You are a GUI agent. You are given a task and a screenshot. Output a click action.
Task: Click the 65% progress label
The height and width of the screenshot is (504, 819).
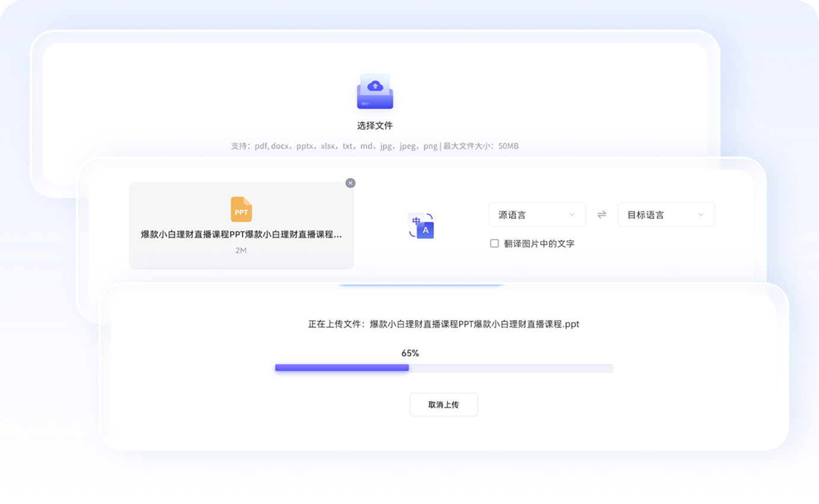[x=410, y=353]
